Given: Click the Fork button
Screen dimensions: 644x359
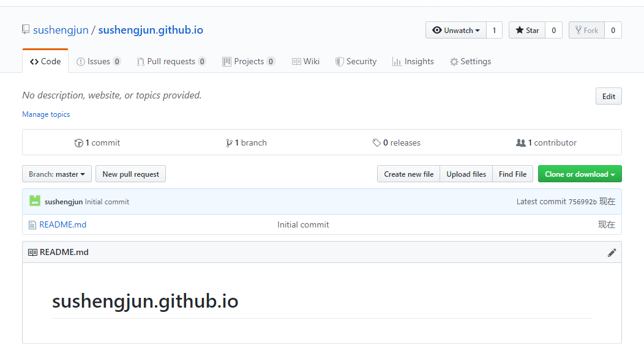Looking at the screenshot, I should (x=586, y=31).
